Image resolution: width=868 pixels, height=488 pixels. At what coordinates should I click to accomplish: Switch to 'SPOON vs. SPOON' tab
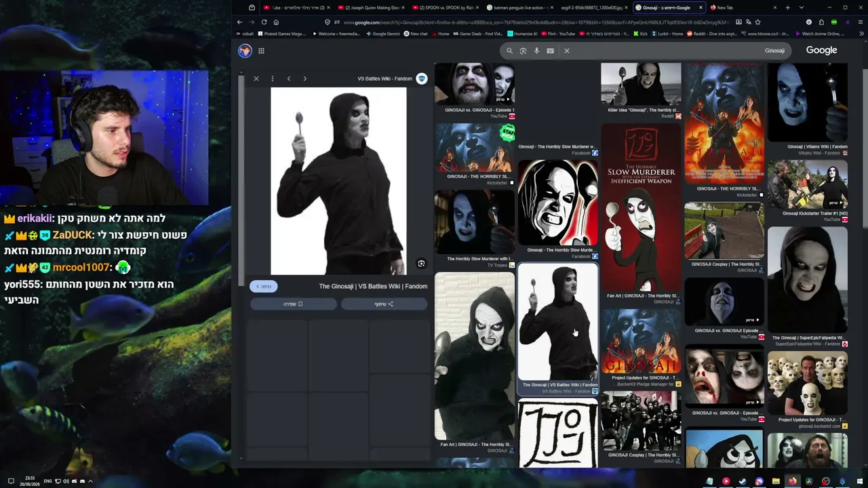pos(447,7)
